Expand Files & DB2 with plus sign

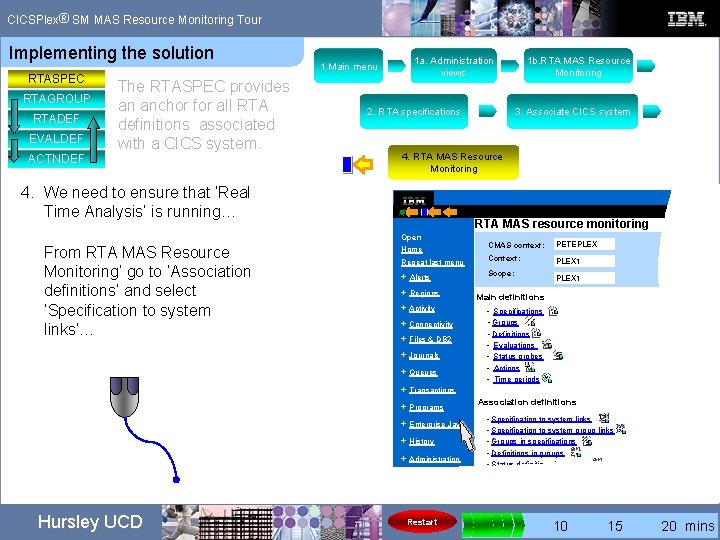pos(403,338)
